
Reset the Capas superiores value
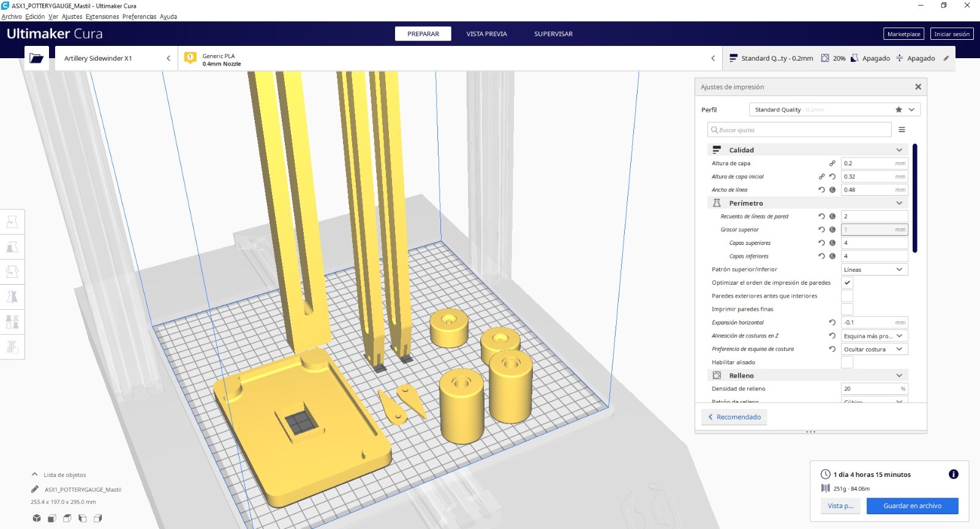821,243
